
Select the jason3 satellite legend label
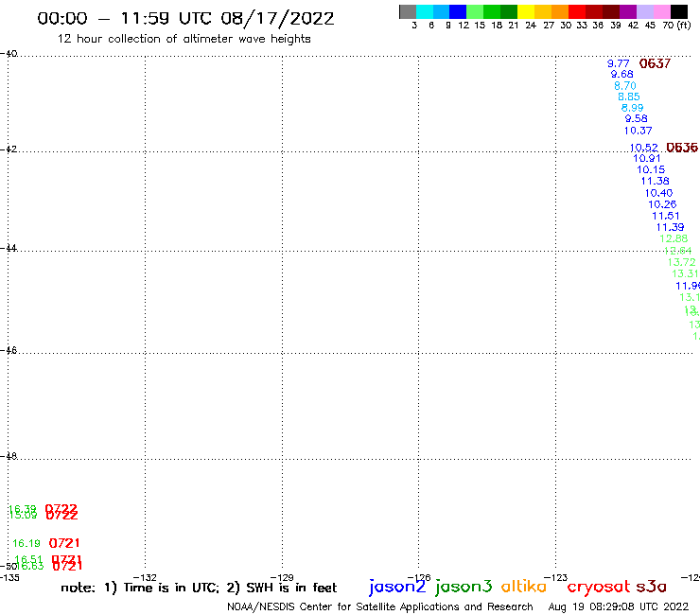pyautogui.click(x=464, y=587)
